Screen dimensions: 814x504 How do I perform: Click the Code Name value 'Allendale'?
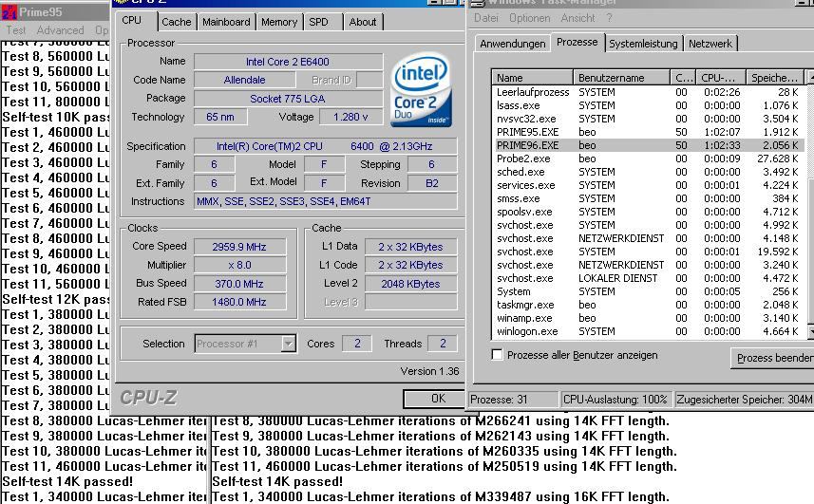click(244, 80)
